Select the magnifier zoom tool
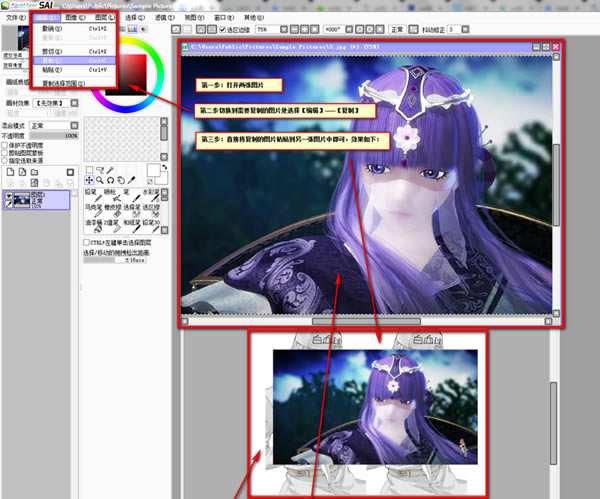600x499 pixels. click(x=100, y=180)
